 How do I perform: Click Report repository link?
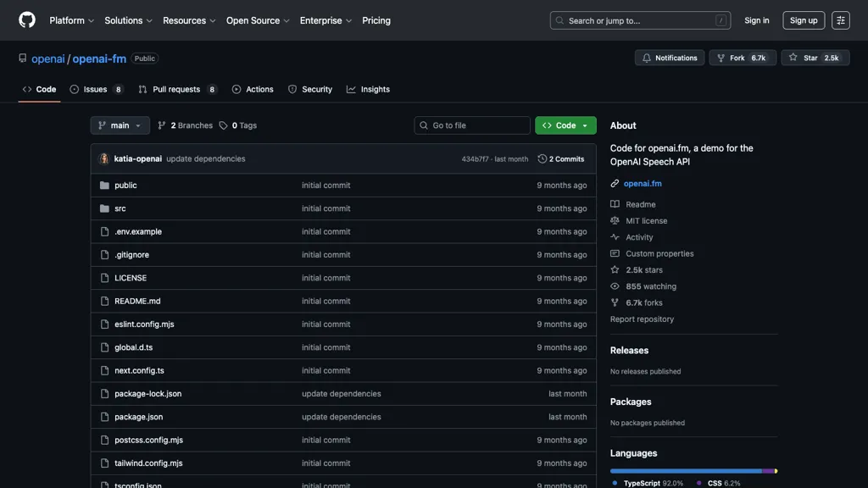[x=642, y=319]
